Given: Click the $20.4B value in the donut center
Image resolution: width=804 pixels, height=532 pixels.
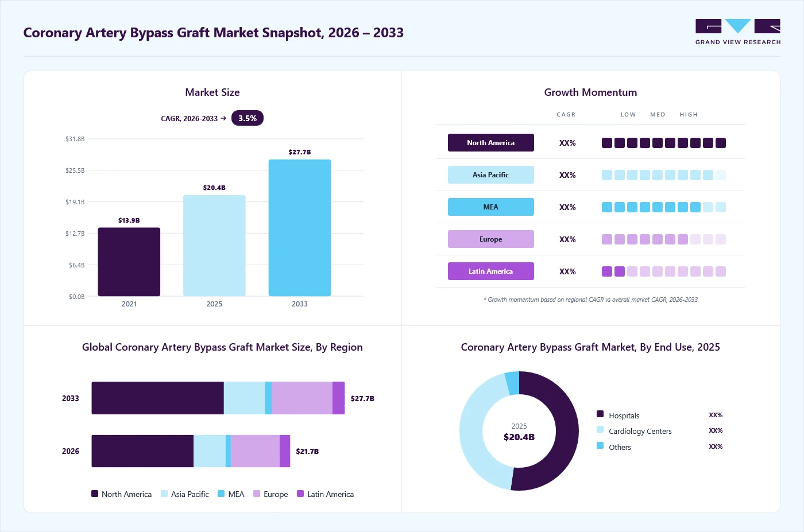Looking at the screenshot, I should pyautogui.click(x=519, y=437).
